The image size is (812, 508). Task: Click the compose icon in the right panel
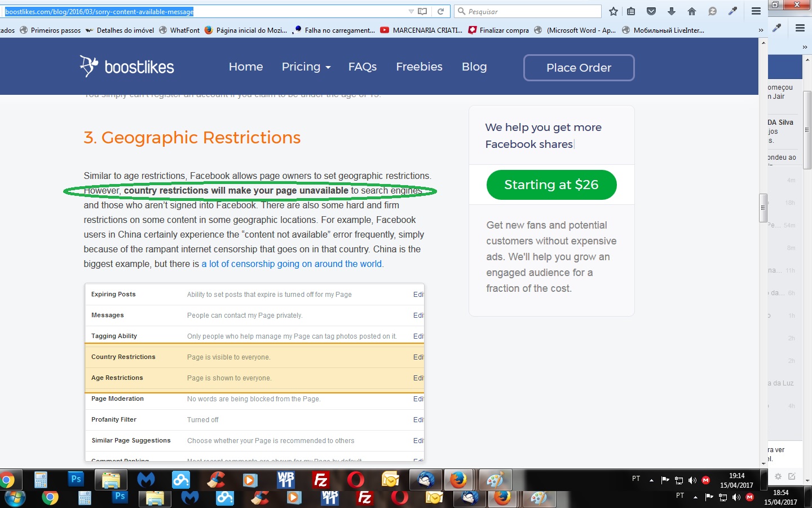pyautogui.click(x=792, y=476)
